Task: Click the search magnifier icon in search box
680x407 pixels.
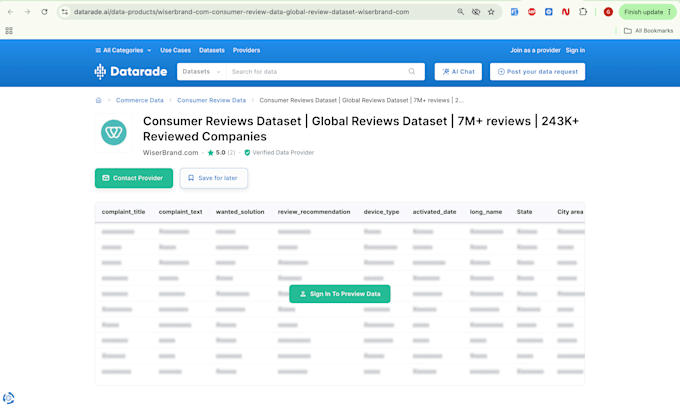Action: coord(412,72)
